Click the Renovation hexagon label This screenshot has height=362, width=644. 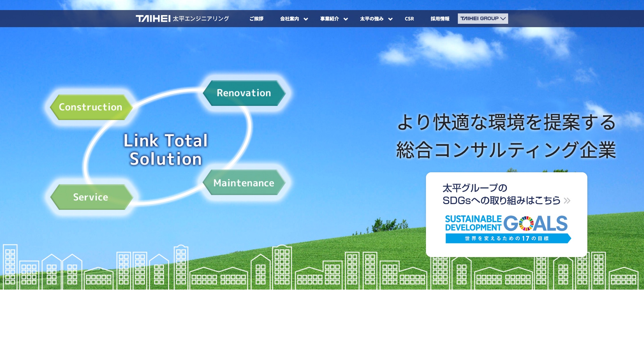[x=244, y=93]
